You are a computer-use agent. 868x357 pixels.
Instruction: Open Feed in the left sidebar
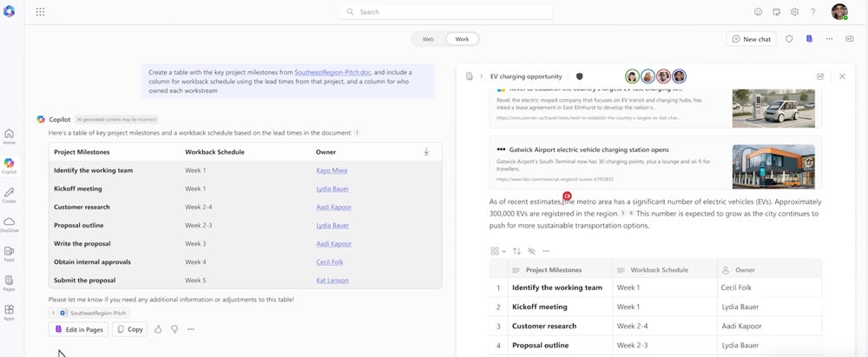[9, 254]
